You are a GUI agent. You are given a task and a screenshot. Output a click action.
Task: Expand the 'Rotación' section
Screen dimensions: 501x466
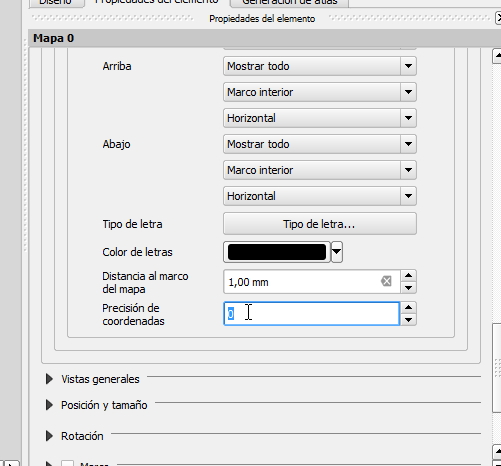coord(49,436)
